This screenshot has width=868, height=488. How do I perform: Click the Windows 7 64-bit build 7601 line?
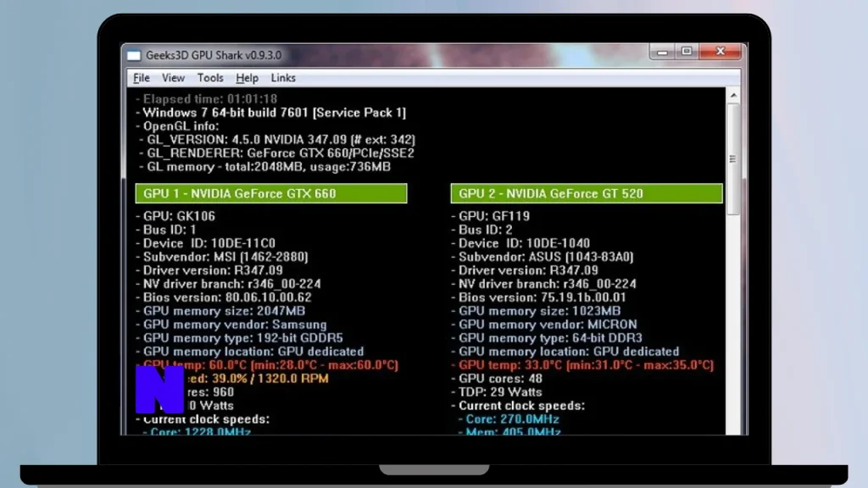click(270, 113)
